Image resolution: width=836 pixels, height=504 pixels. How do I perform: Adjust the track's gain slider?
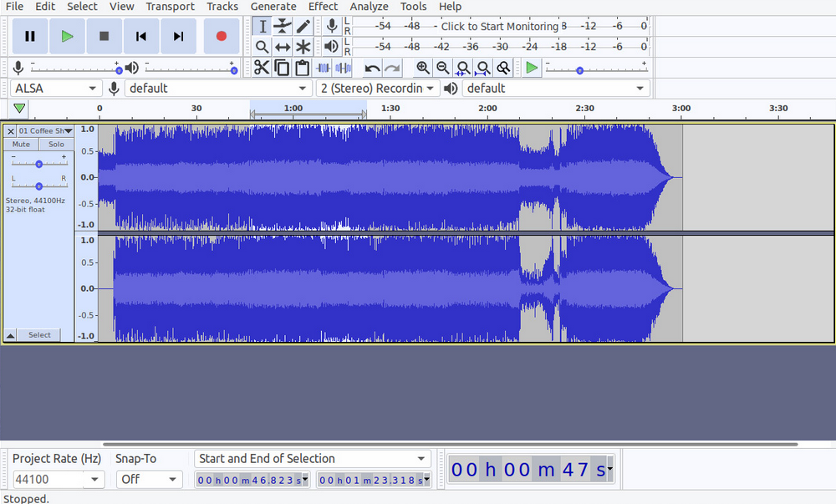(38, 162)
